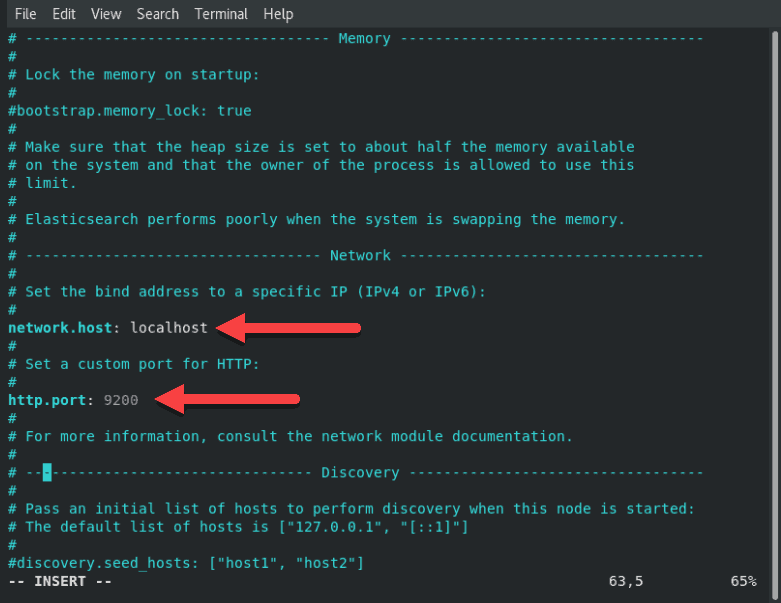Open the Terminal menu
781x603 pixels.
(x=221, y=14)
